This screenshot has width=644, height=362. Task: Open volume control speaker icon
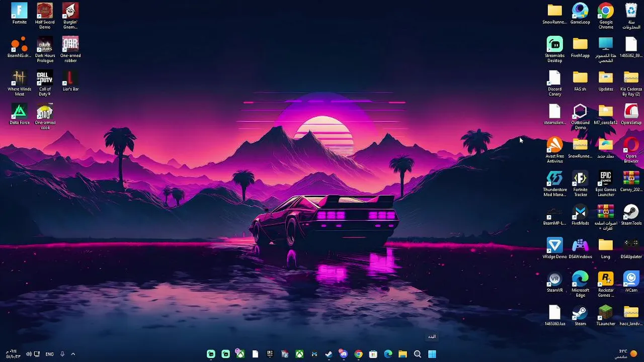29,354
